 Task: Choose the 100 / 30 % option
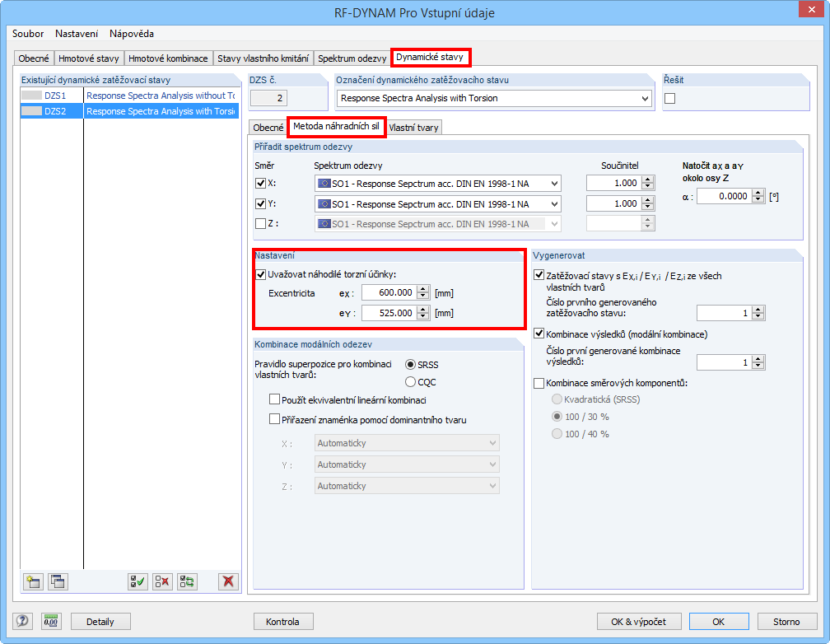pyautogui.click(x=557, y=416)
